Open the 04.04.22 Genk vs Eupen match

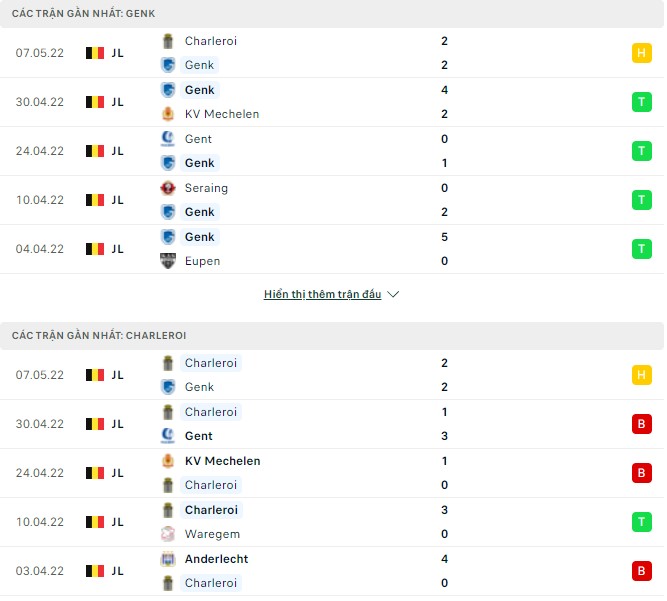(39, 249)
